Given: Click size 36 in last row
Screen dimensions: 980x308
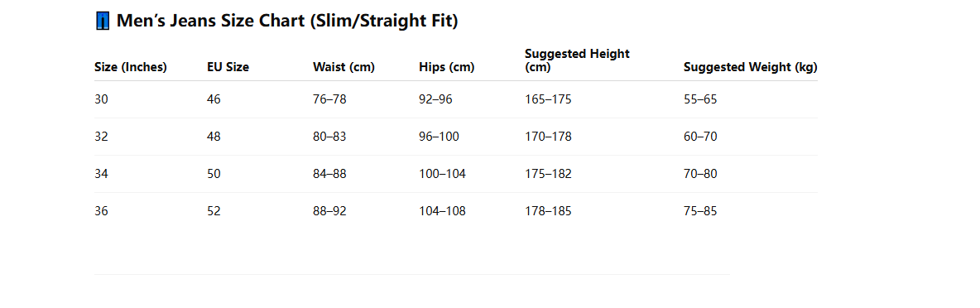Looking at the screenshot, I should click(x=101, y=212).
